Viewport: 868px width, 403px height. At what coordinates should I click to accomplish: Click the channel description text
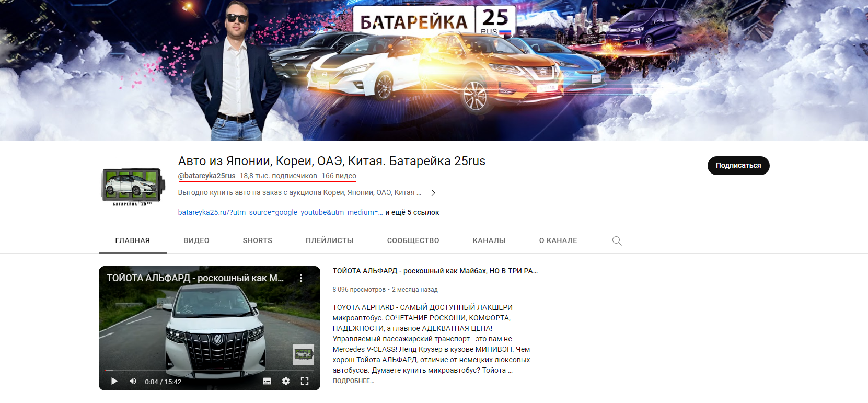coord(299,192)
